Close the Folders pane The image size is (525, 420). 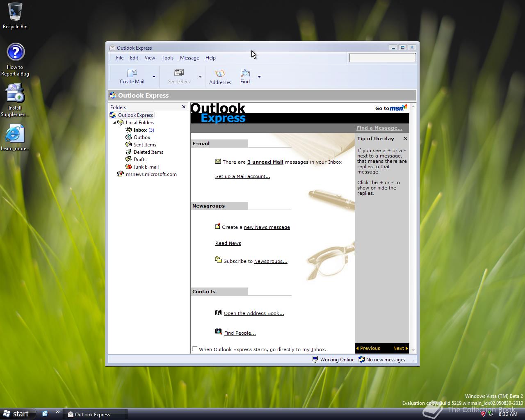click(x=184, y=107)
